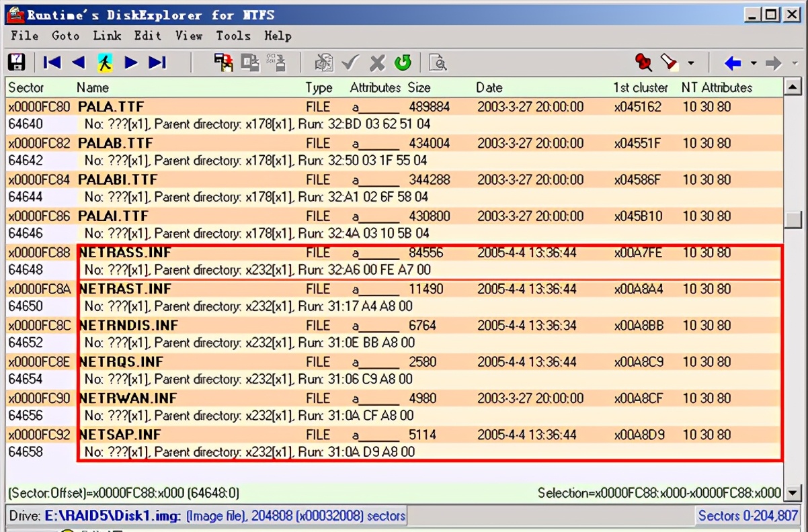
Task: Open the blue back arrow history dropdown
Action: pyautogui.click(x=754, y=63)
